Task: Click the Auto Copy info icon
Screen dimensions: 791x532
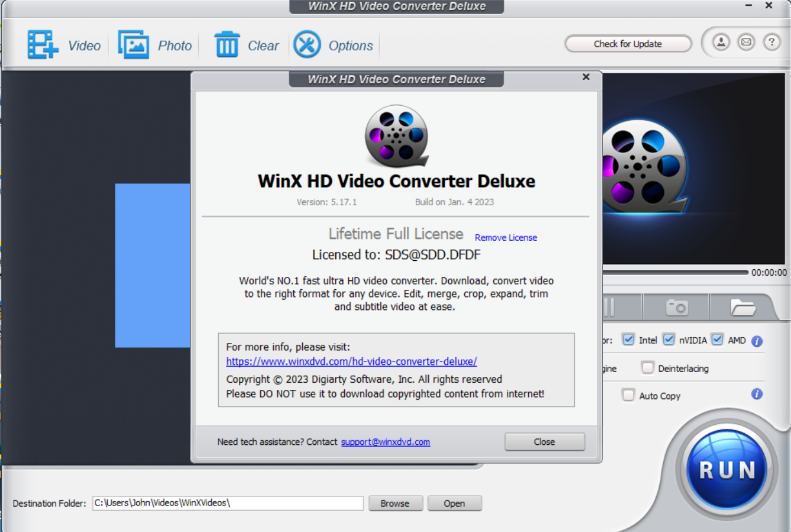Action: point(757,394)
